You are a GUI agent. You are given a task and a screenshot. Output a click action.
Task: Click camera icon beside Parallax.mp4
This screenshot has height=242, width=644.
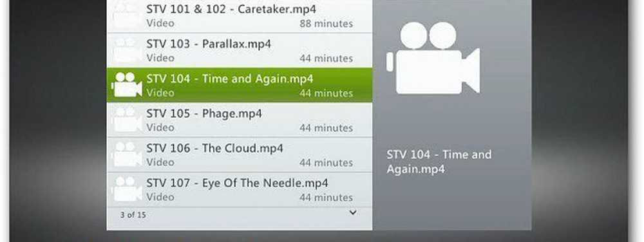point(127,50)
